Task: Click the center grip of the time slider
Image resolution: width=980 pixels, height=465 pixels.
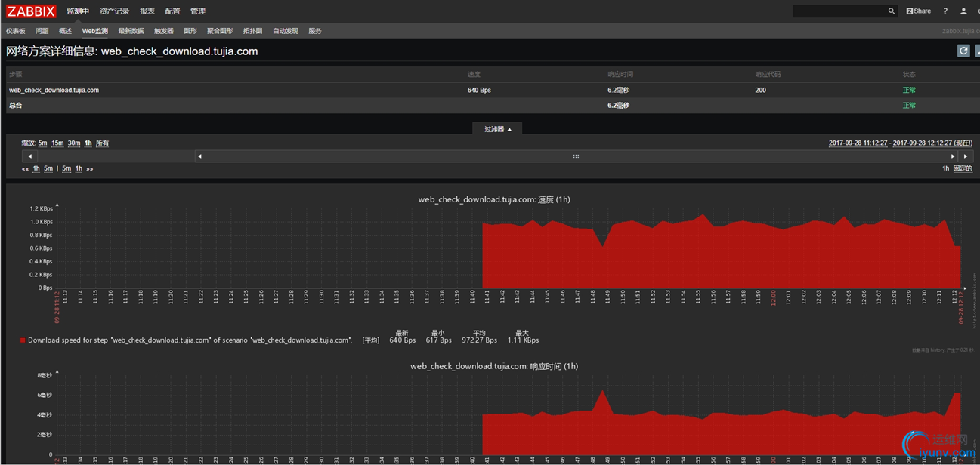Action: [576, 156]
